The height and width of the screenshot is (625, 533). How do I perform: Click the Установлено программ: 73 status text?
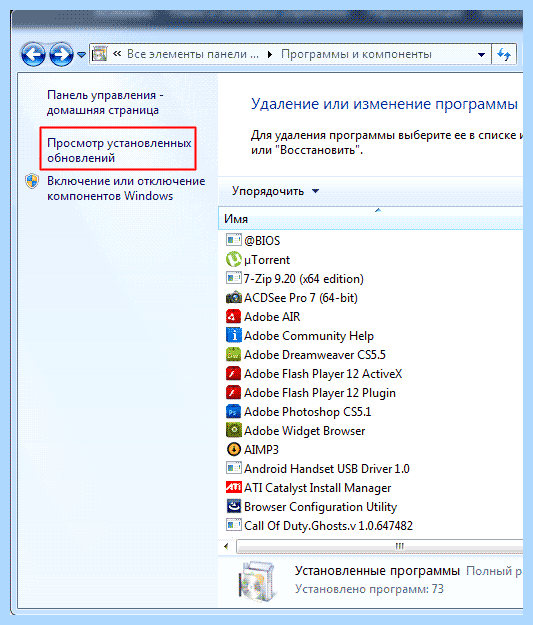[369, 589]
